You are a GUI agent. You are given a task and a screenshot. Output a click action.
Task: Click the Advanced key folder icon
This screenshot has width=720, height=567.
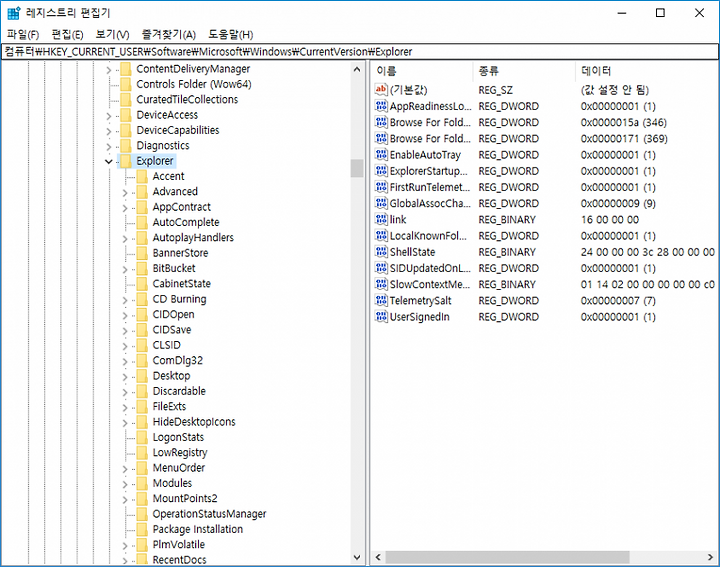(142, 191)
